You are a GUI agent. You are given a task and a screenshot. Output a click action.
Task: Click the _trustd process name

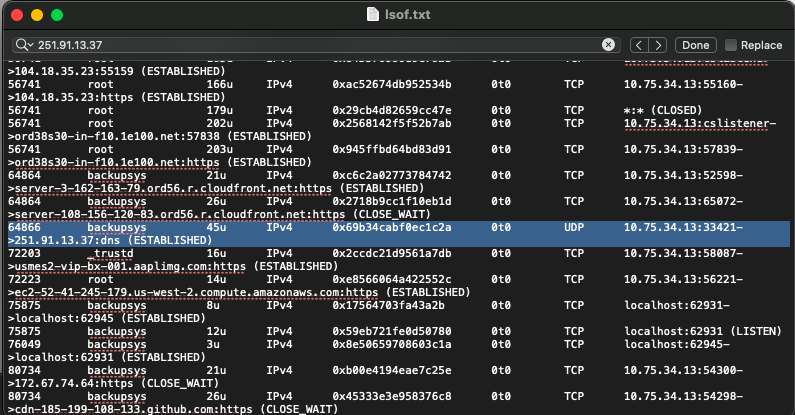click(x=107, y=254)
